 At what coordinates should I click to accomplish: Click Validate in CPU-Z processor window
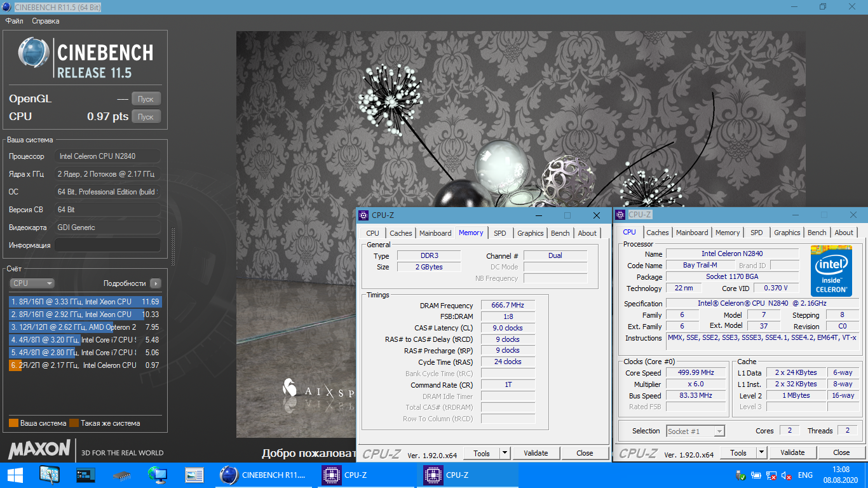pyautogui.click(x=792, y=452)
